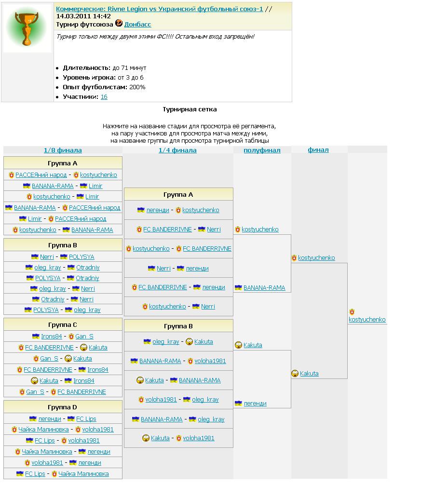Viewport: 448px width, 499px height.
Task: Click flag icon beside BANANA-RAMA in semifinal column
Action: coord(238,288)
